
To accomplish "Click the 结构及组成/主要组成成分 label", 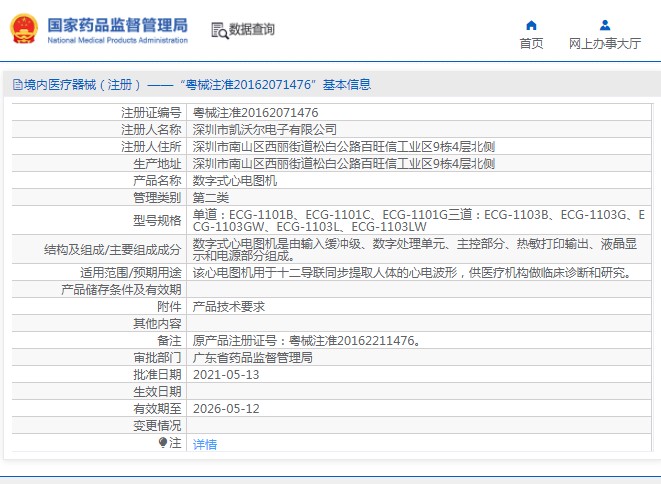I will pyautogui.click(x=113, y=250).
